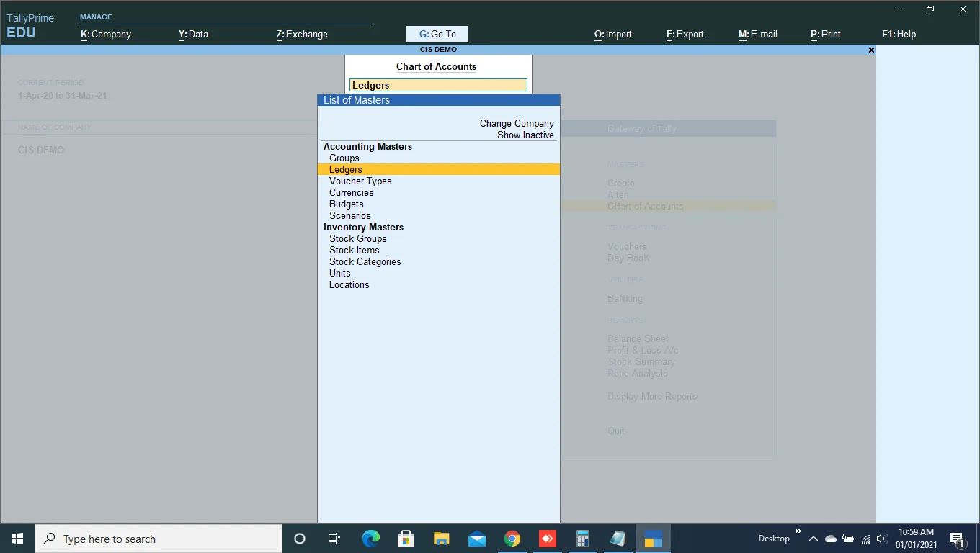Click Vouchers in Gateway of Tally
Image resolution: width=980 pixels, height=553 pixels.
pyautogui.click(x=627, y=246)
